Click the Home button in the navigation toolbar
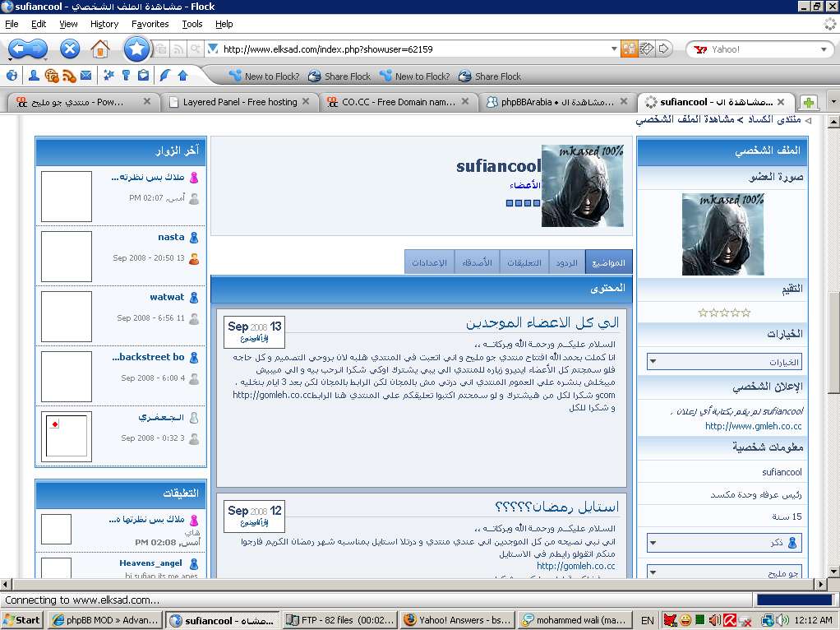The width and height of the screenshot is (840, 630). (x=100, y=49)
